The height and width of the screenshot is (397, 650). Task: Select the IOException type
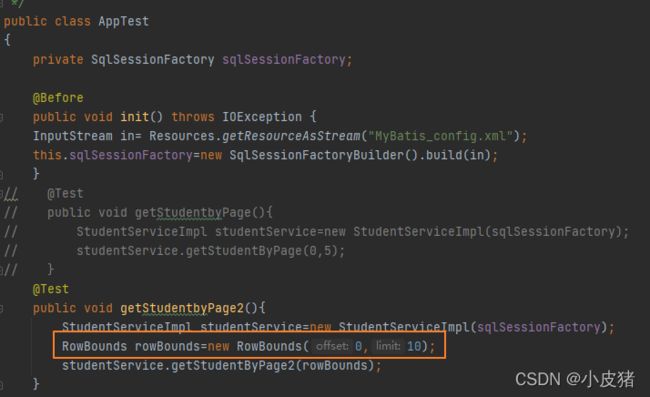click(x=262, y=117)
